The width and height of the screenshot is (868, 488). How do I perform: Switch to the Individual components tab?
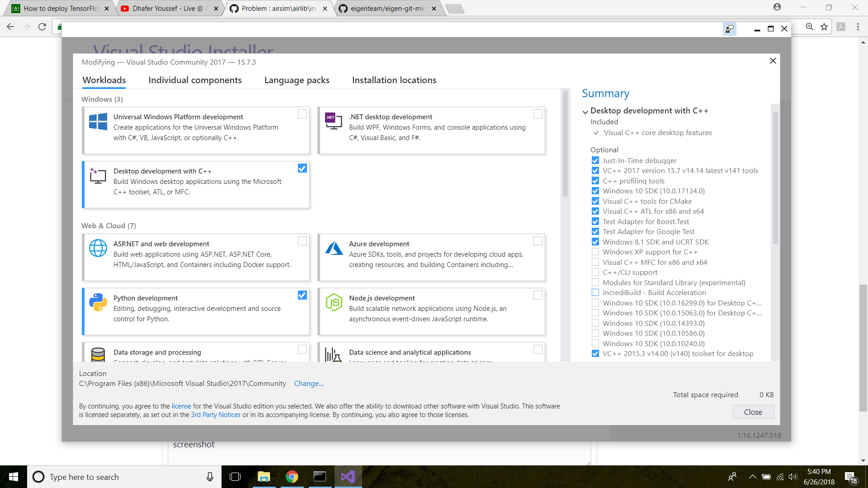195,80
